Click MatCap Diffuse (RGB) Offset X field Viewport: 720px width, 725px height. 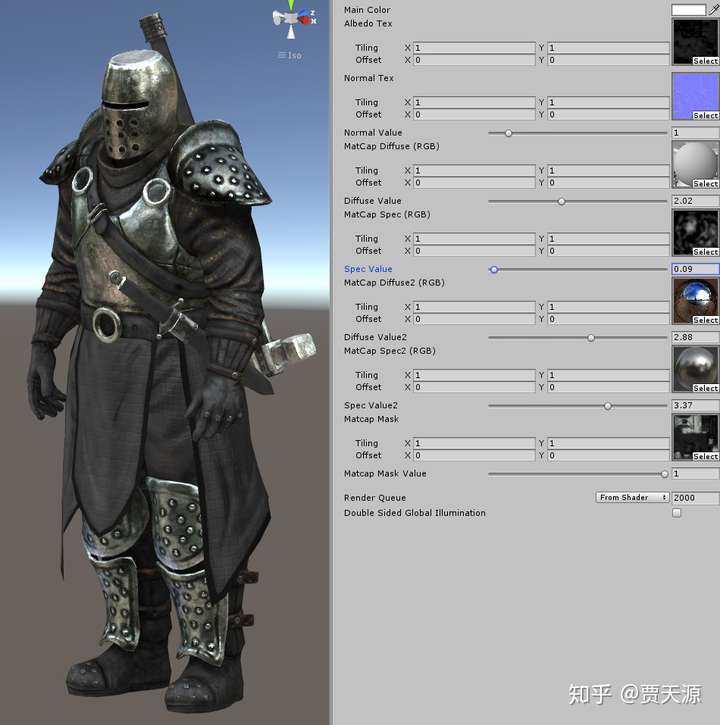click(474, 183)
